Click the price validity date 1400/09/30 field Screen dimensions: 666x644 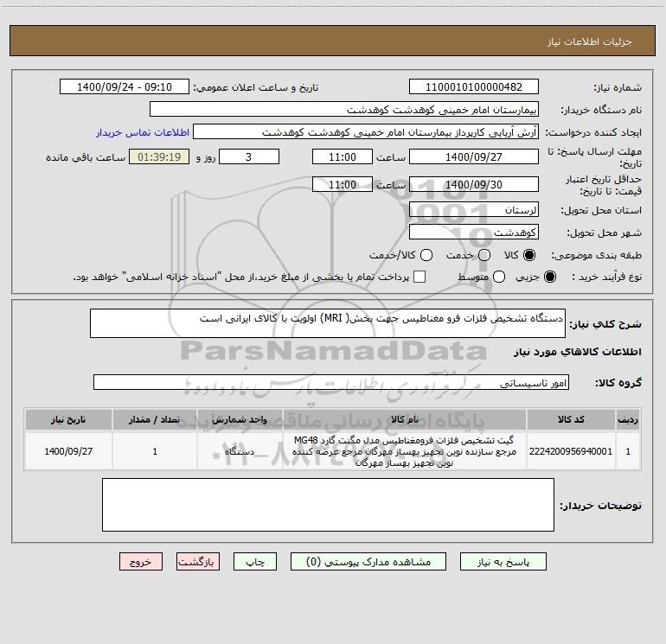474,184
